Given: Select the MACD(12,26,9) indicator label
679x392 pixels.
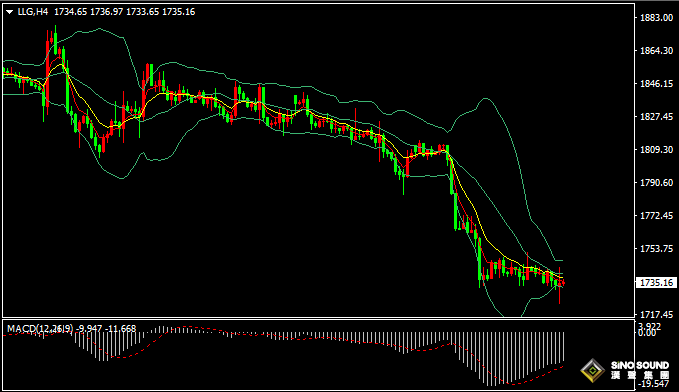Looking at the screenshot, I should pyautogui.click(x=40, y=329).
